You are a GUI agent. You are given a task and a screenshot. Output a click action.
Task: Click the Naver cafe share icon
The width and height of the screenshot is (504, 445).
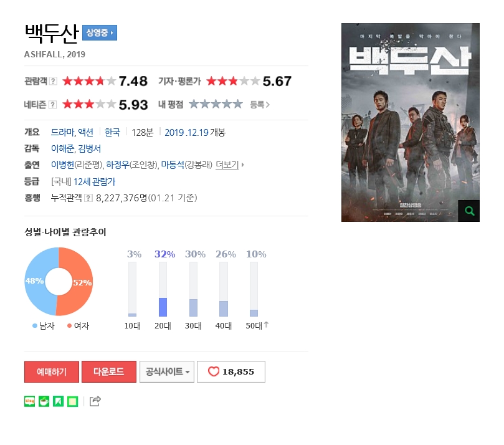pos(44,401)
